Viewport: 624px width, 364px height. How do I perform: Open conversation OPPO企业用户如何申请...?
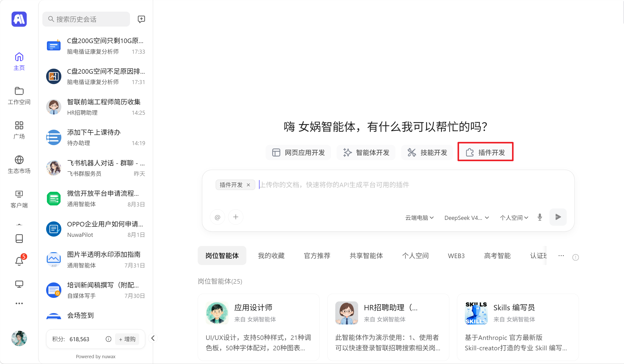(x=96, y=229)
